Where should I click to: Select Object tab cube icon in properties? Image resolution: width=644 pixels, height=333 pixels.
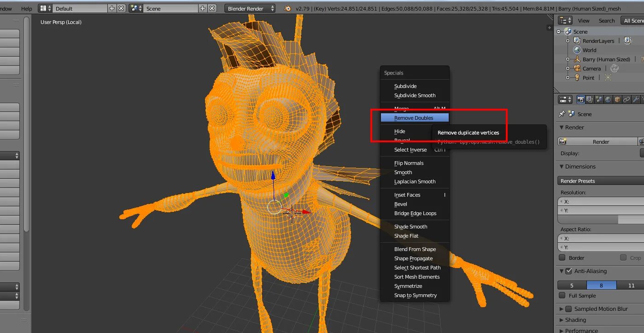pos(617,99)
